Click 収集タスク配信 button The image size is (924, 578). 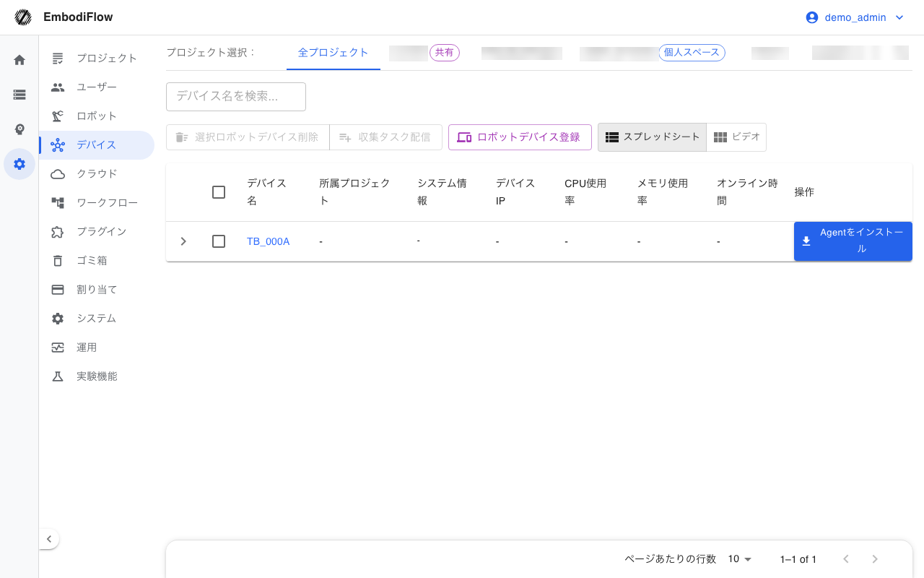(x=385, y=137)
